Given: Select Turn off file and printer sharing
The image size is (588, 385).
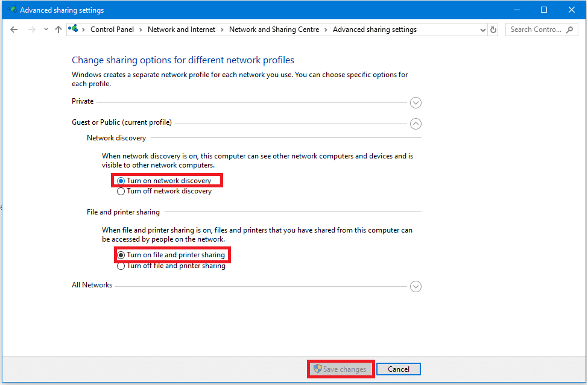Looking at the screenshot, I should point(121,266).
